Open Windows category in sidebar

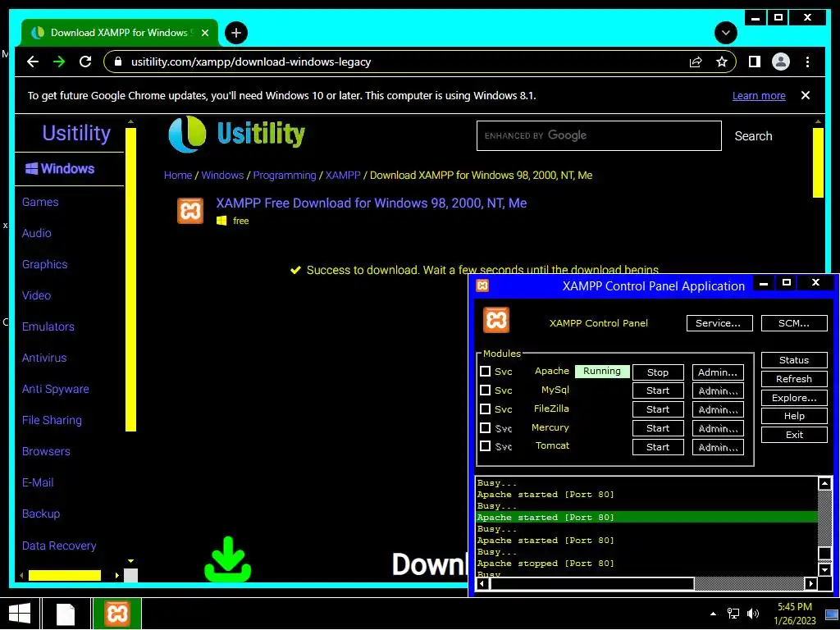(x=59, y=169)
